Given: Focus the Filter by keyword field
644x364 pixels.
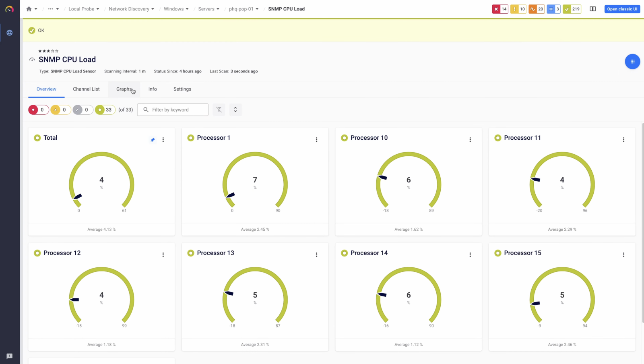Looking at the screenshot, I should click(173, 110).
